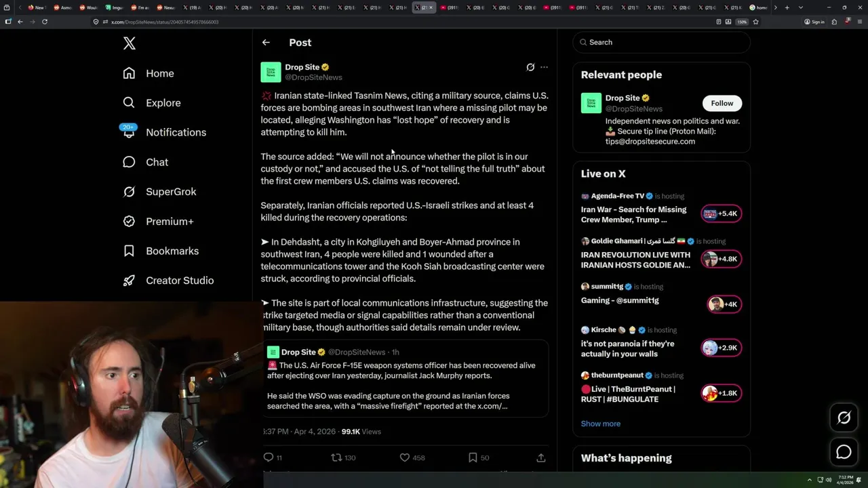Reload the page with browser refresh

(x=45, y=22)
